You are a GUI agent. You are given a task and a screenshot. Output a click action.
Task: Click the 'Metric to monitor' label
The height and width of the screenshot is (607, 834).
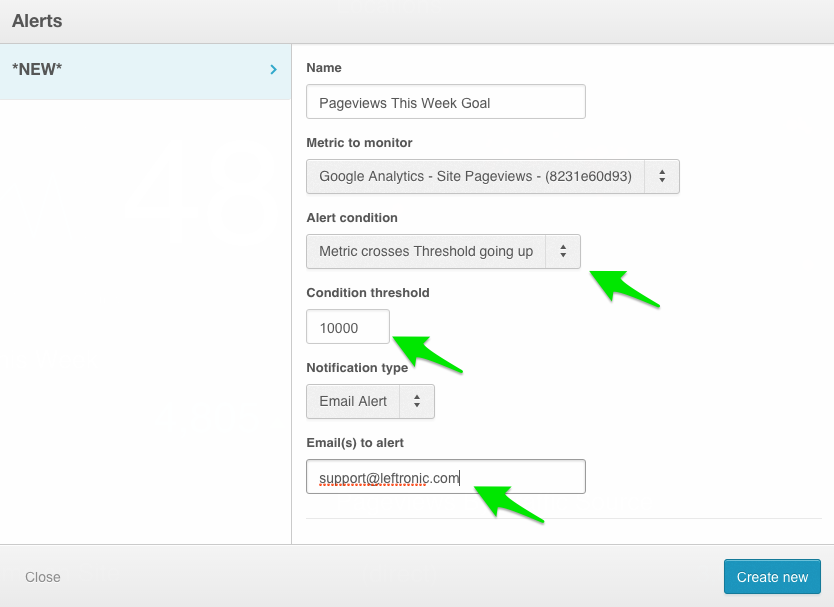point(359,143)
